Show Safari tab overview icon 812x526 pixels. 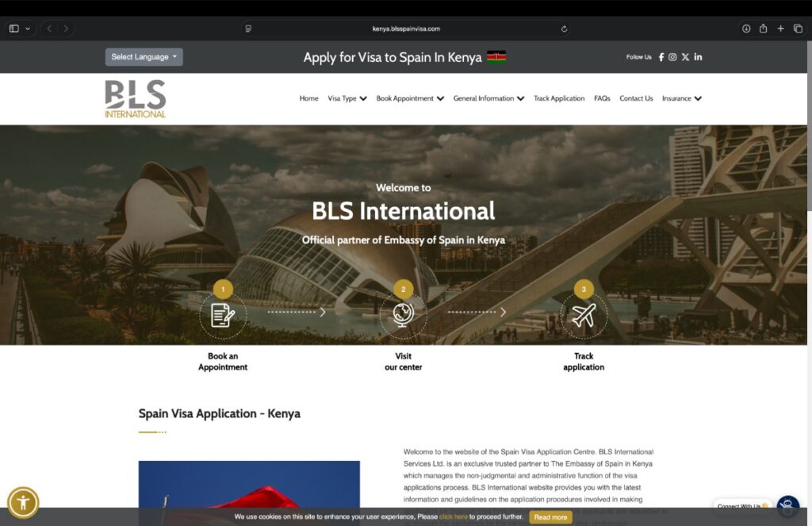point(798,29)
